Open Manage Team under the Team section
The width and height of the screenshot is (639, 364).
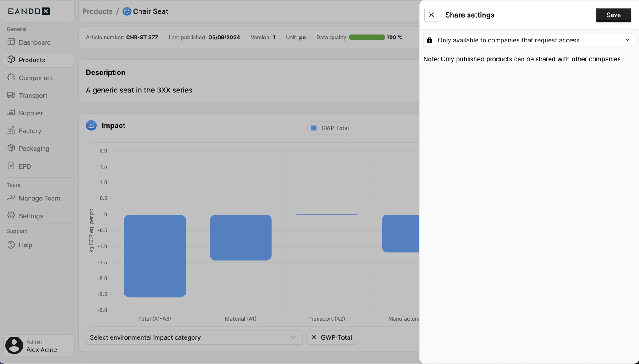(x=39, y=198)
